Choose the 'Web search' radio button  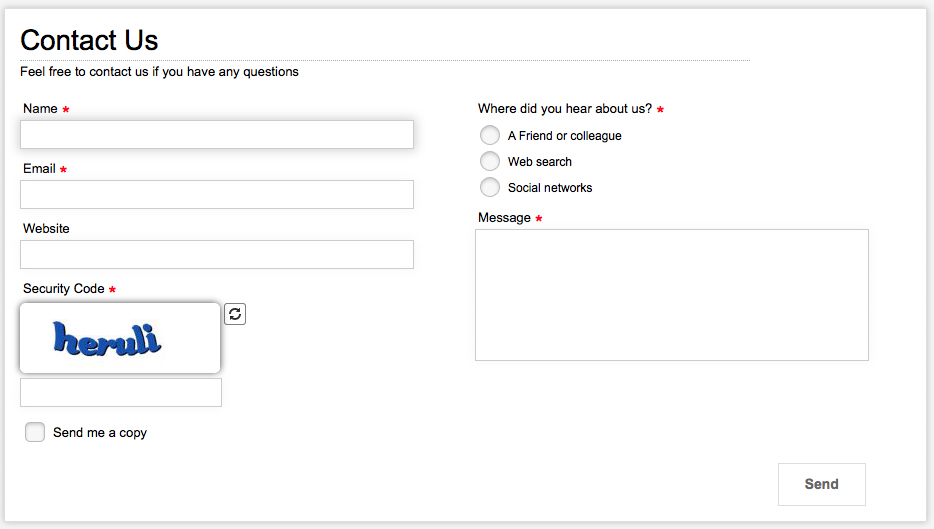(490, 161)
